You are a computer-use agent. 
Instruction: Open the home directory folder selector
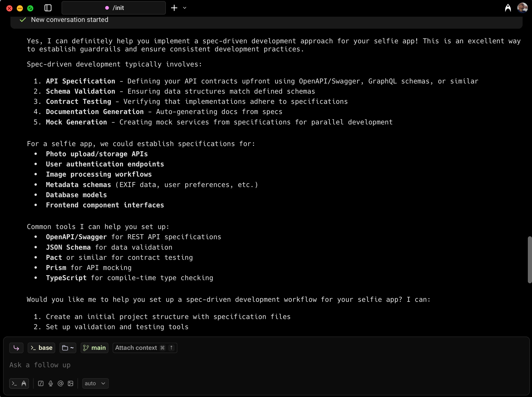[x=68, y=348]
